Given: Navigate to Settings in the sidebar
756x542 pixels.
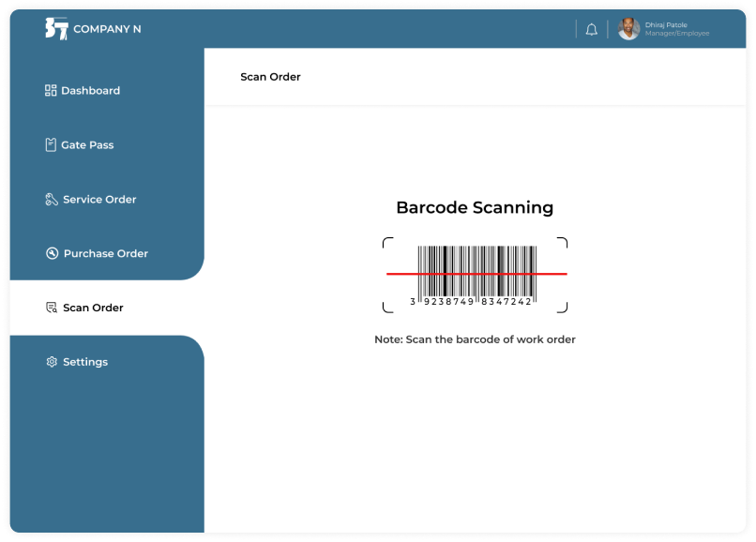Looking at the screenshot, I should [x=85, y=362].
